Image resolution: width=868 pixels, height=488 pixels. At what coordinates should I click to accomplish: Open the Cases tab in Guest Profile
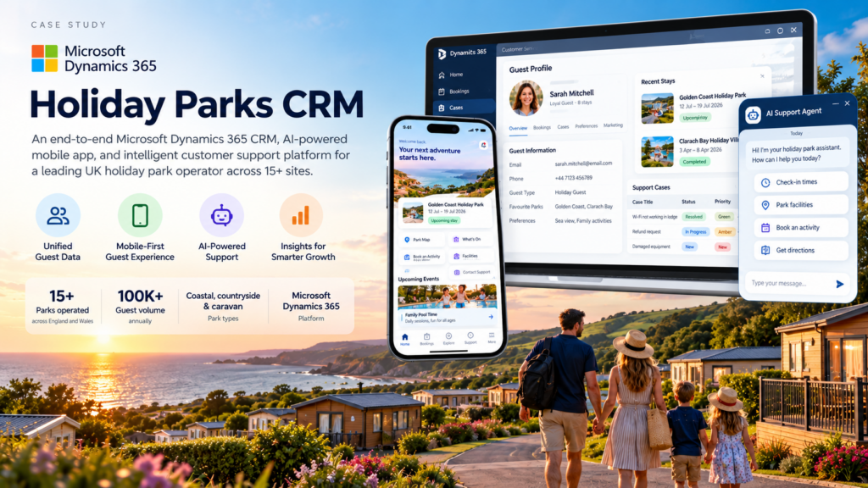(563, 127)
